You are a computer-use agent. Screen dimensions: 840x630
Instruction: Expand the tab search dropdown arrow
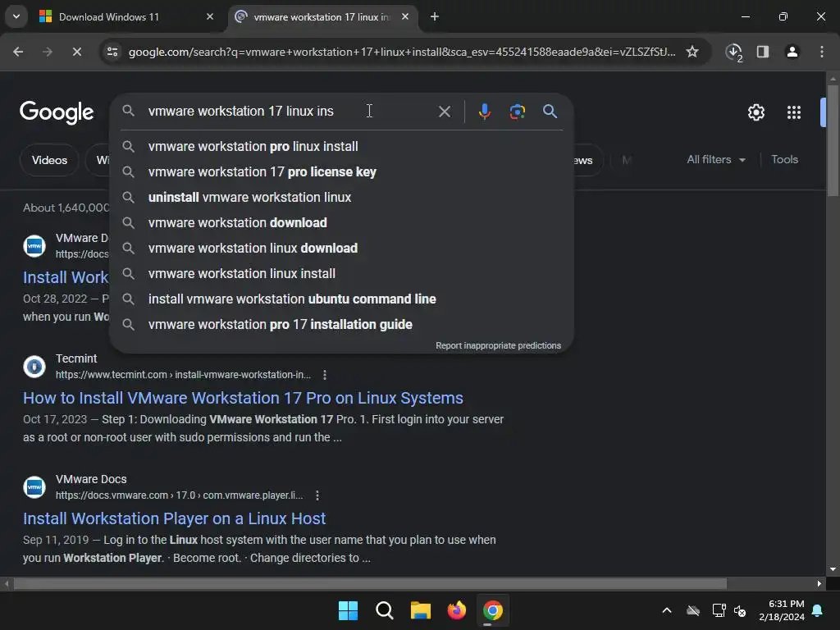point(16,16)
